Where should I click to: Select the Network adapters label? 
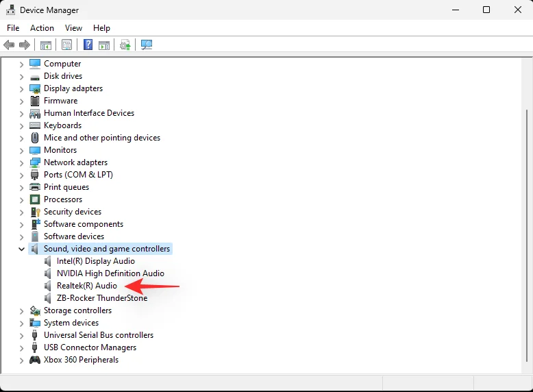point(75,162)
